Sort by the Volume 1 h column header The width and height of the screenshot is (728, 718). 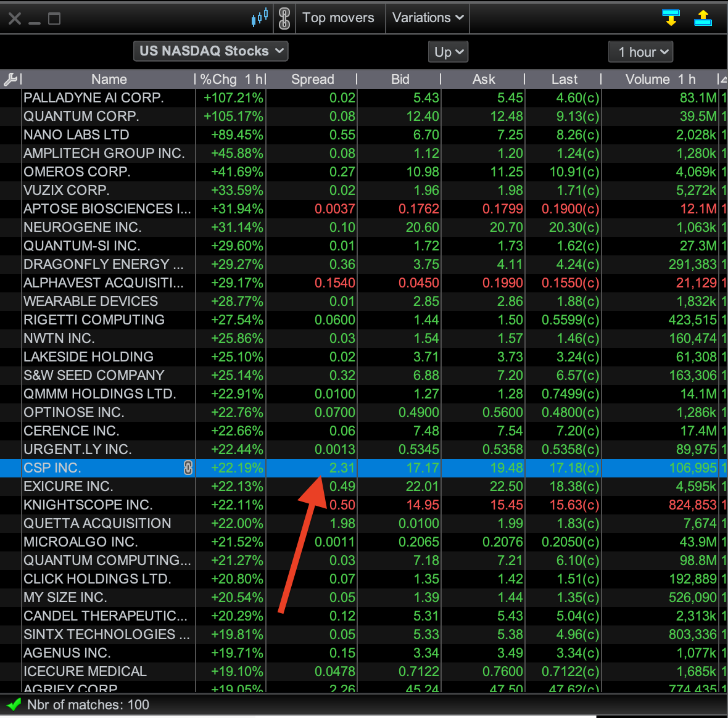click(x=660, y=80)
